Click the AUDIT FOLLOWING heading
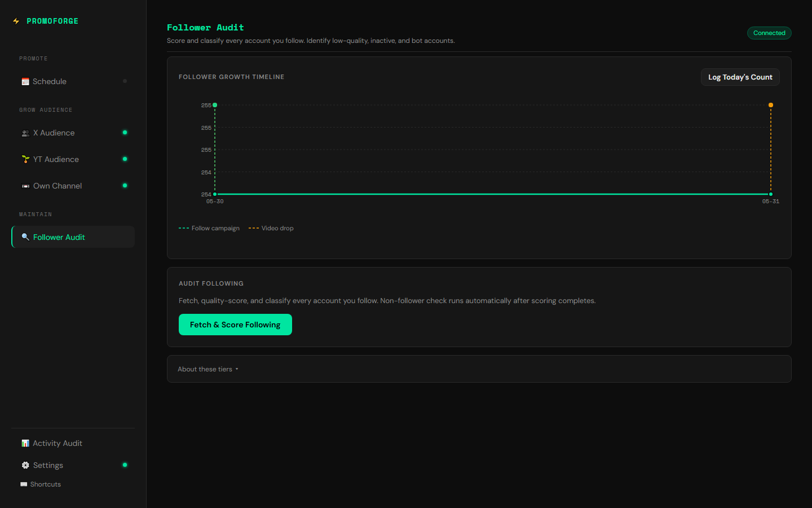This screenshot has height=508, width=812. 211,283
